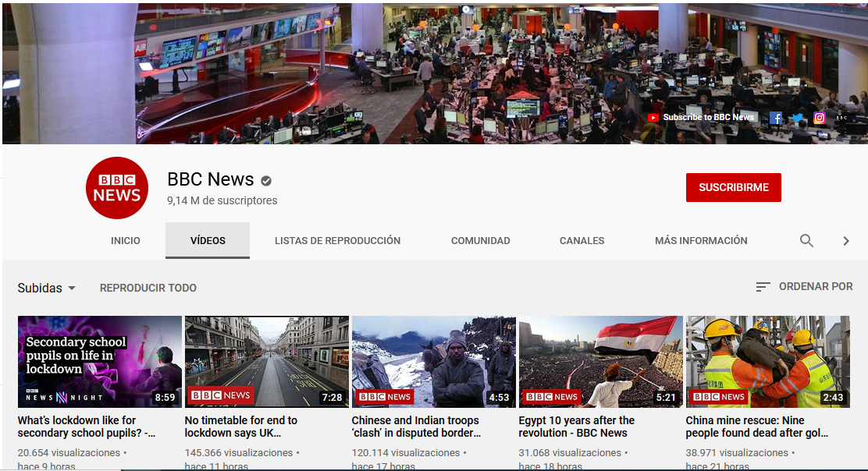868x471 pixels.
Task: Click '120.114 visualizaciones' text
Action: (x=406, y=453)
